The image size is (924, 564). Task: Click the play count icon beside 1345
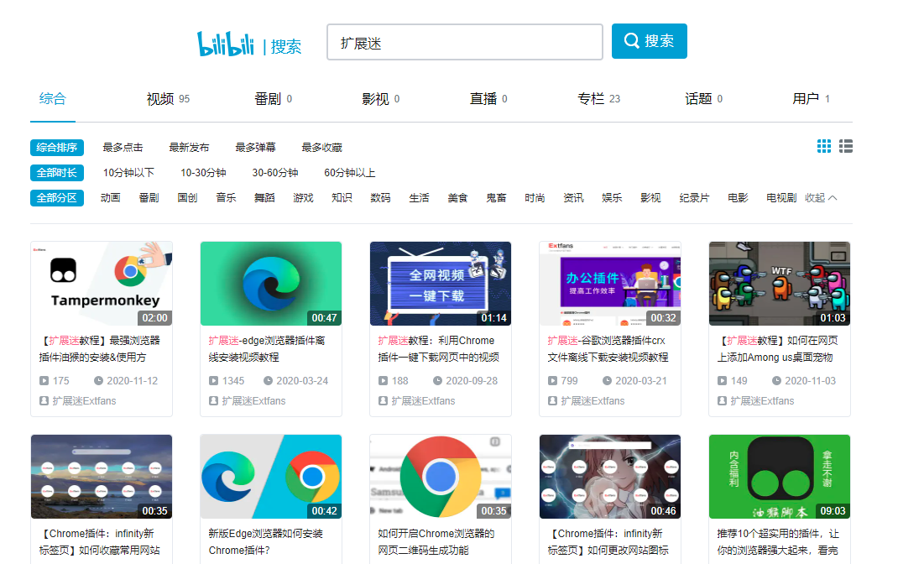(x=213, y=381)
